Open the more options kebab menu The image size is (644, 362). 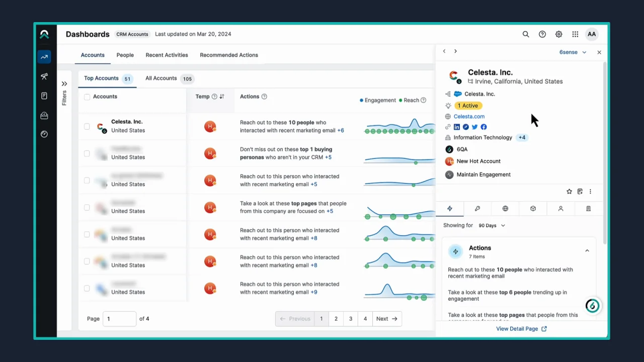pos(590,192)
